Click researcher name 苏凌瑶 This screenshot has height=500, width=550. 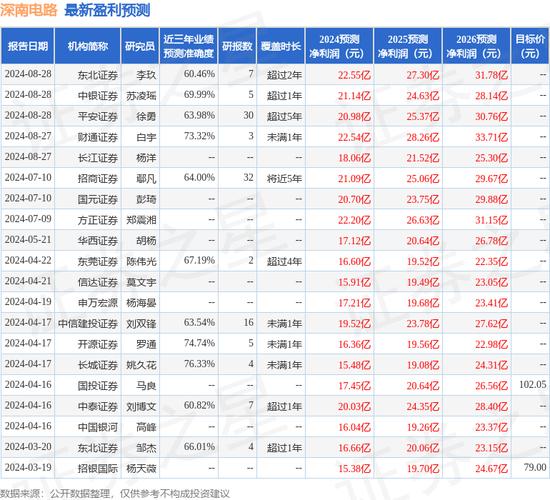pyautogui.click(x=141, y=95)
